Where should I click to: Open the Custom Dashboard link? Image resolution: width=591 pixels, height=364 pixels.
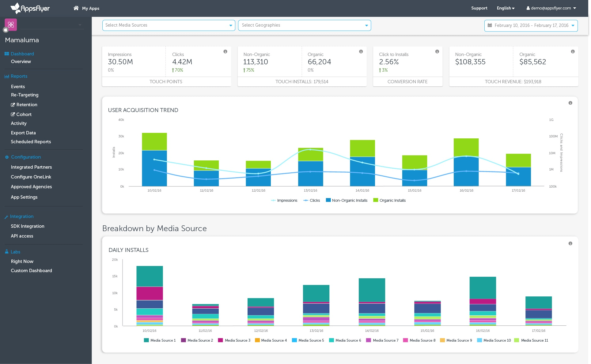point(31,271)
